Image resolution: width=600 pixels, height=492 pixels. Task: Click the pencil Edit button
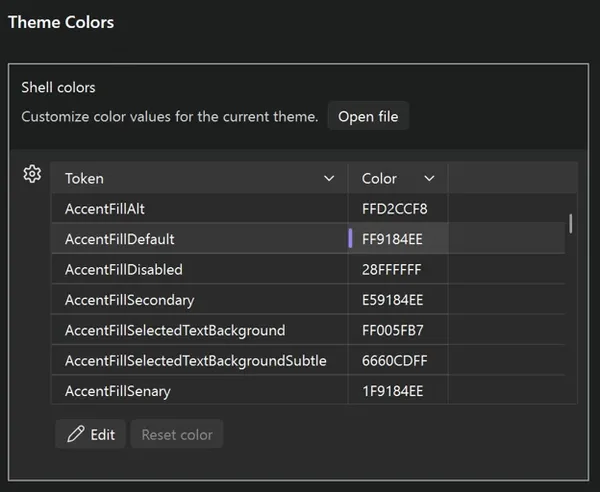click(91, 434)
